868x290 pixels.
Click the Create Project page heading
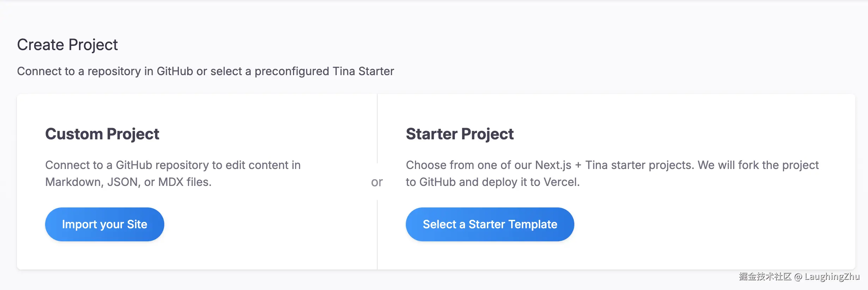[x=67, y=45]
